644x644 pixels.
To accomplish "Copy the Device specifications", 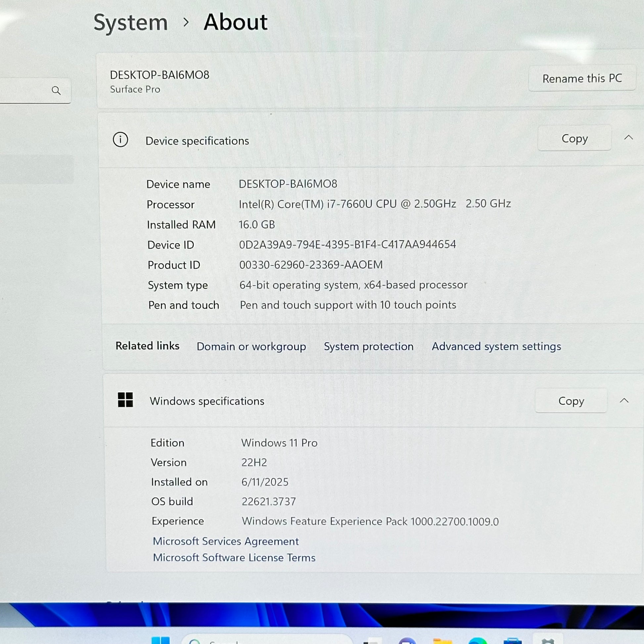I will [x=575, y=138].
